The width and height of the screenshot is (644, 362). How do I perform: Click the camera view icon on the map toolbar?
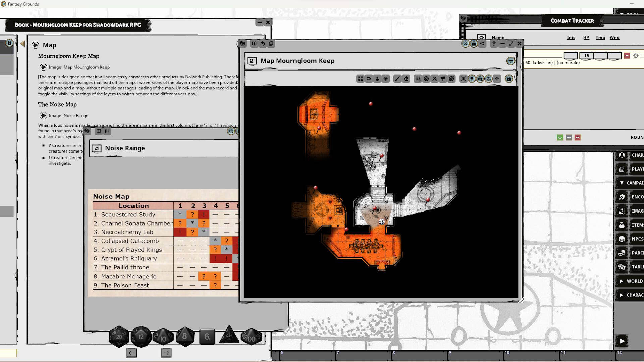tap(369, 79)
